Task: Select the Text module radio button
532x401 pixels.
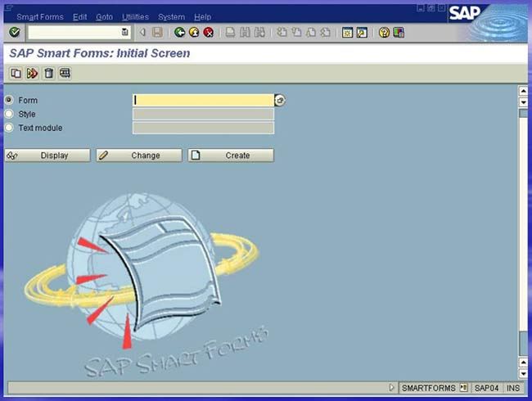Action: coord(9,128)
